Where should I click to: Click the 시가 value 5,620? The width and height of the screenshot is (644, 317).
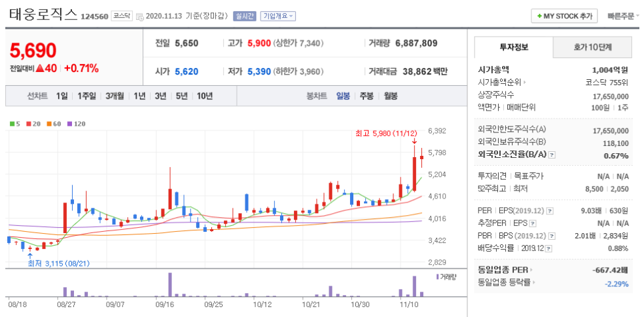pos(187,71)
